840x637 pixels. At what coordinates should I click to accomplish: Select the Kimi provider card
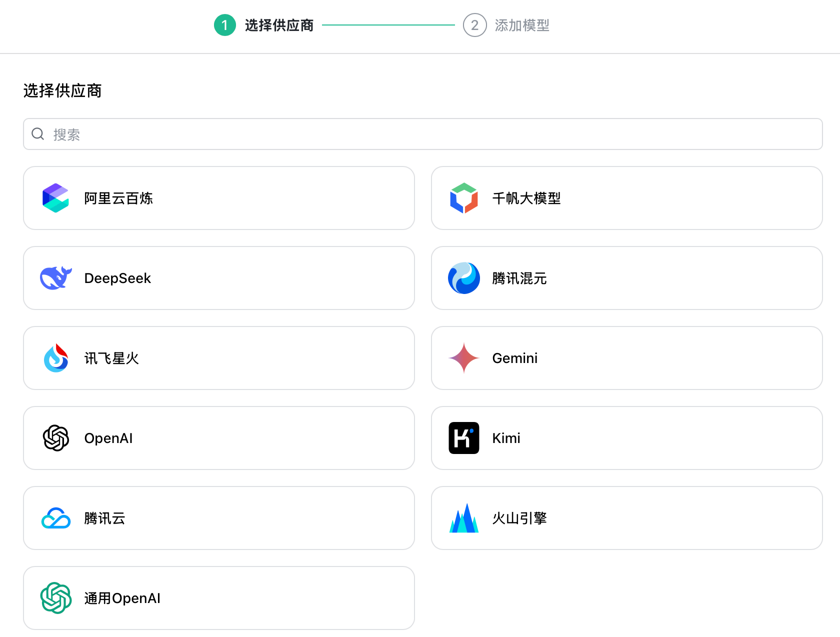(627, 438)
